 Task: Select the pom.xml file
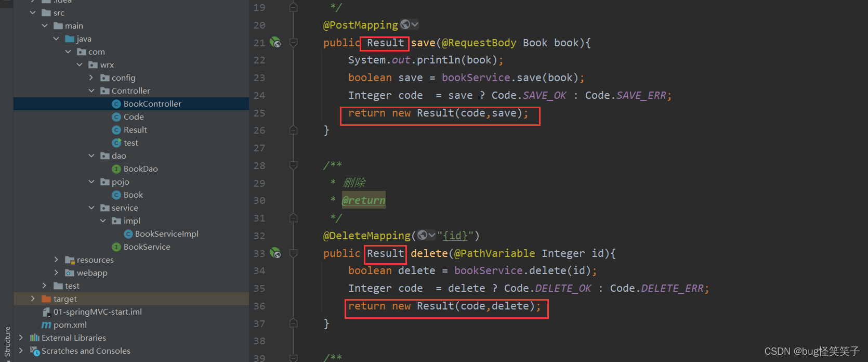click(x=70, y=325)
